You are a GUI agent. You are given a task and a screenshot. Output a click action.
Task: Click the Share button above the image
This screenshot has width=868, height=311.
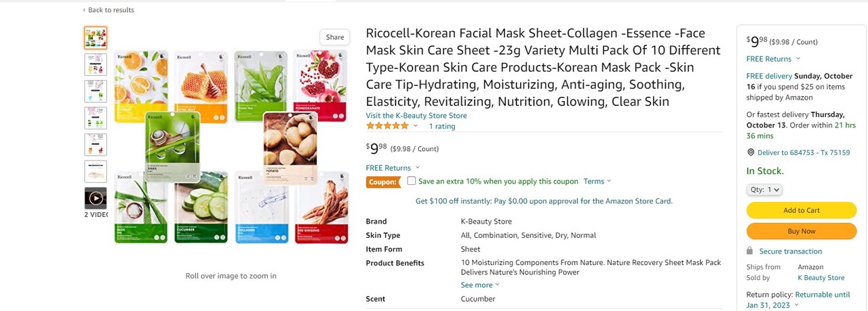335,37
